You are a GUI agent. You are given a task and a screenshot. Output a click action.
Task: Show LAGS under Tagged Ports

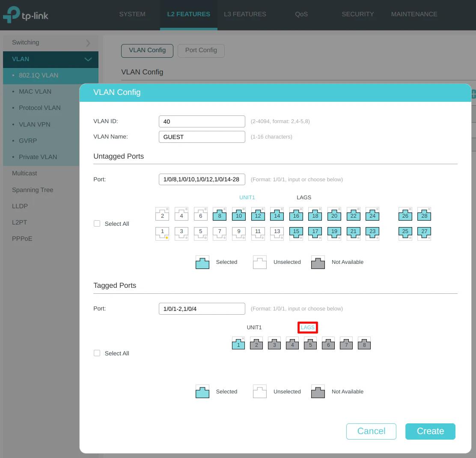(x=307, y=328)
